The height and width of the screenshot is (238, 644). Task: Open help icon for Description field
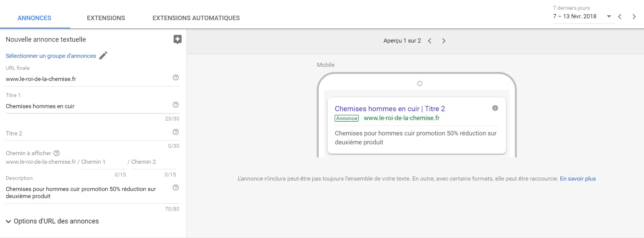[x=176, y=188]
